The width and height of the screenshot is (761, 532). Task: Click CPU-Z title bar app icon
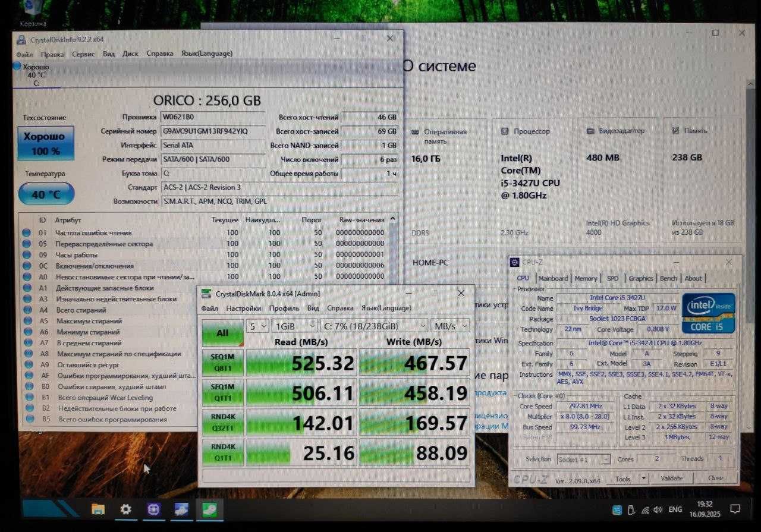point(516,262)
